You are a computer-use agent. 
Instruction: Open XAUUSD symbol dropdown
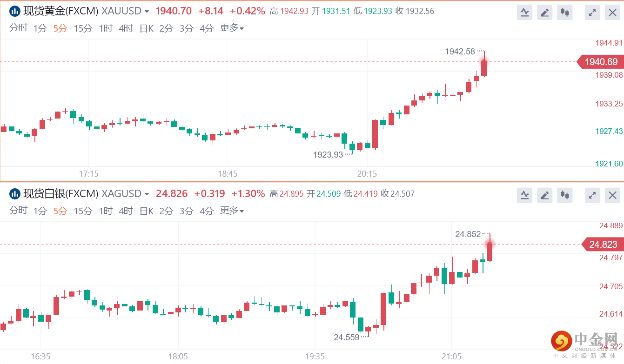click(147, 11)
